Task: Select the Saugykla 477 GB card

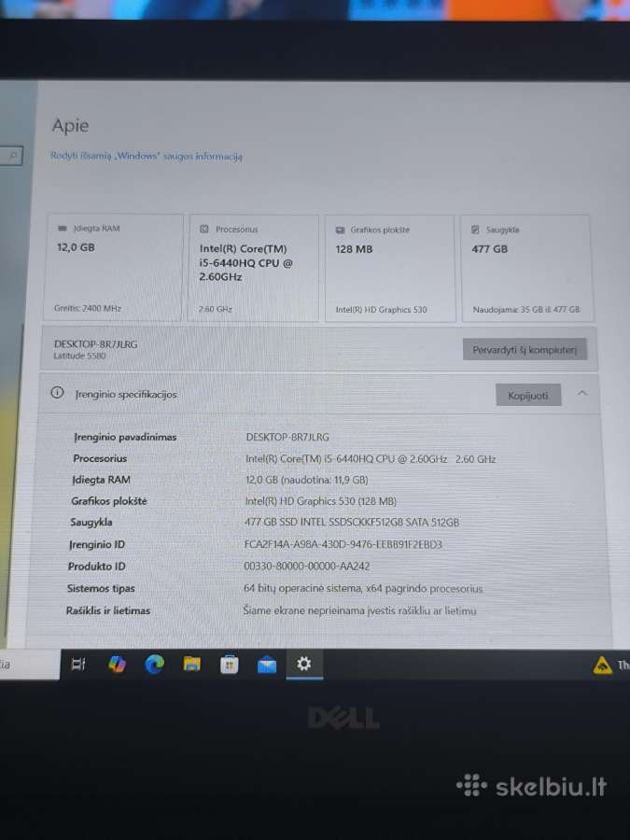Action: 526,269
